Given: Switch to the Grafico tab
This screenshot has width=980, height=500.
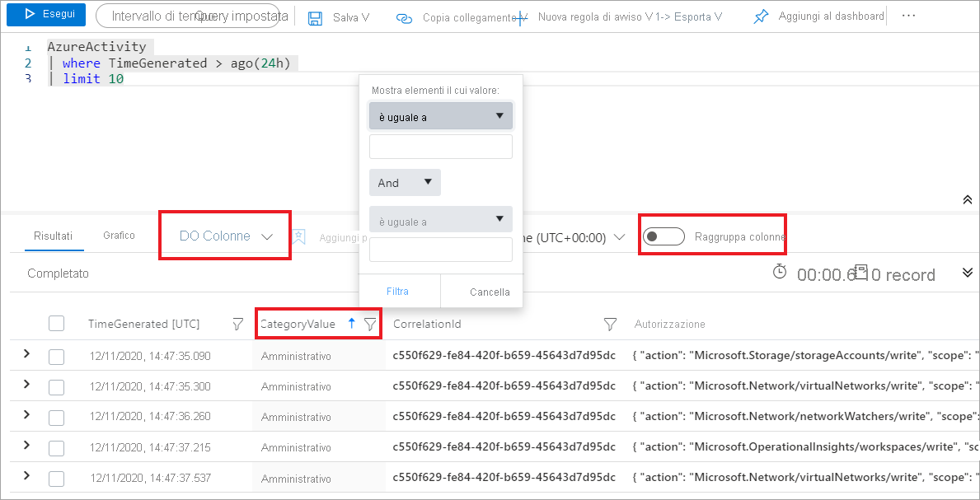Looking at the screenshot, I should click(118, 235).
